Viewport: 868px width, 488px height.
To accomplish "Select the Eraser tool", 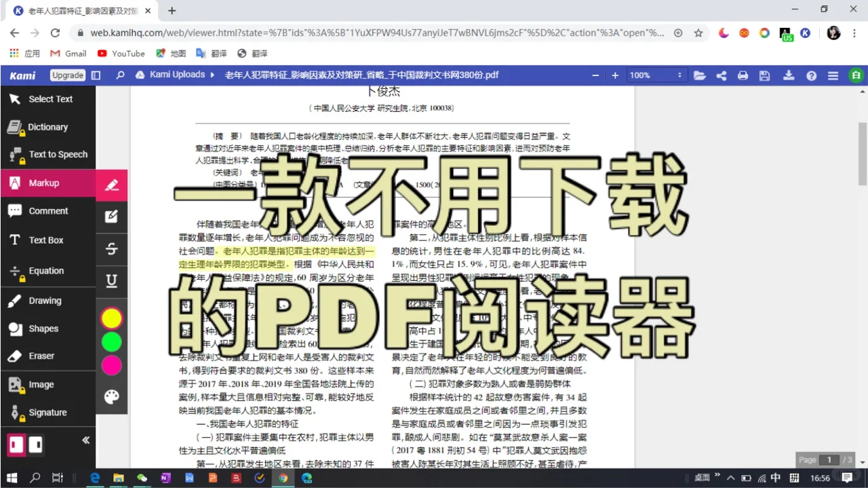I will 41,356.
